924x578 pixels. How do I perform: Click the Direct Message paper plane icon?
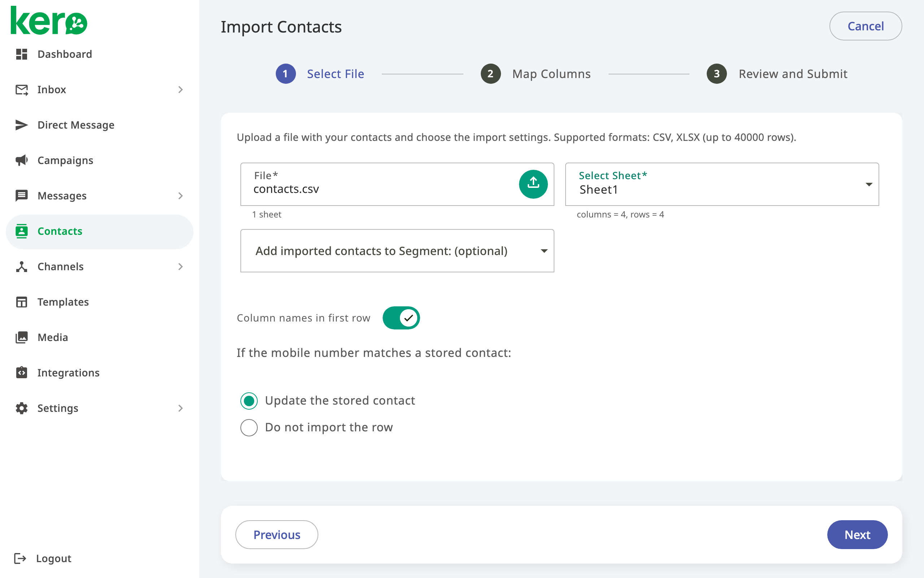click(x=21, y=125)
